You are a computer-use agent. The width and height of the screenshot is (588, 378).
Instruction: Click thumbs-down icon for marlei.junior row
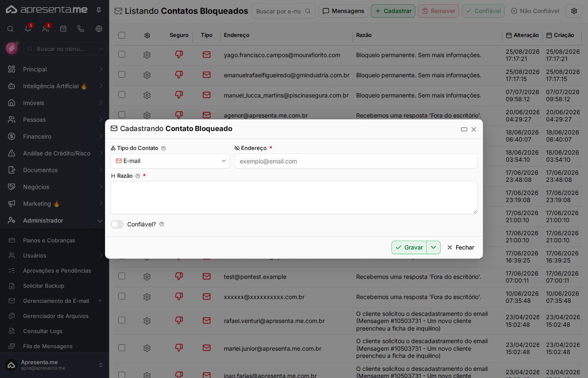pos(179,348)
